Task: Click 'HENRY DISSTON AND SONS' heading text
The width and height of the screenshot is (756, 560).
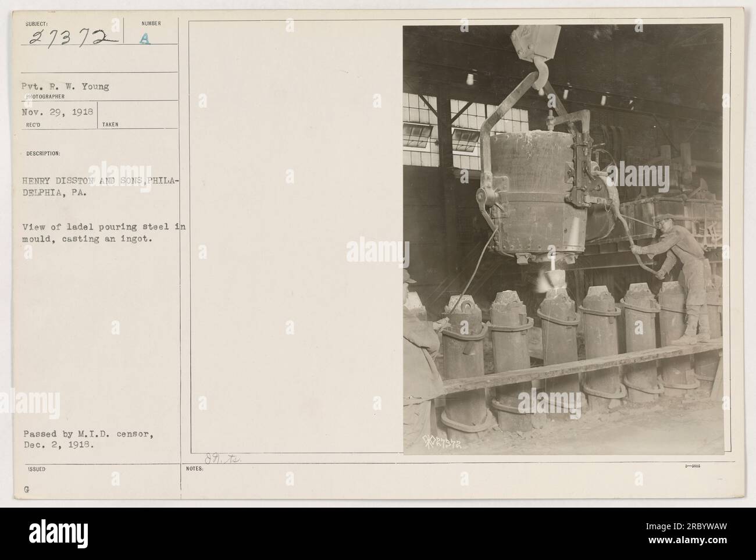Action: (x=83, y=180)
